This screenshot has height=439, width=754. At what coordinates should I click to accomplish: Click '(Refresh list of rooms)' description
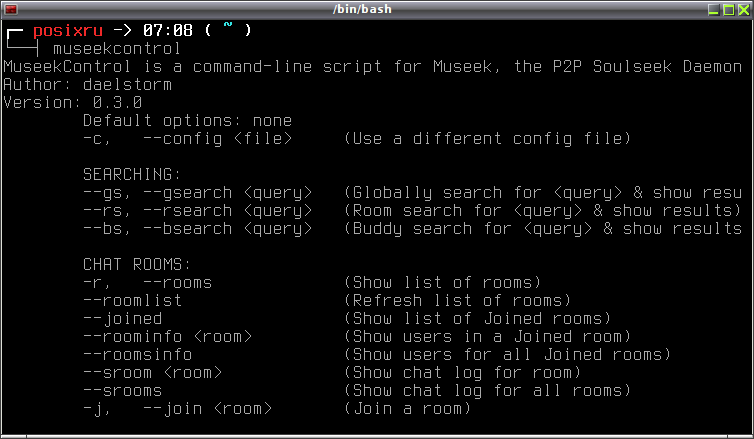(457, 301)
